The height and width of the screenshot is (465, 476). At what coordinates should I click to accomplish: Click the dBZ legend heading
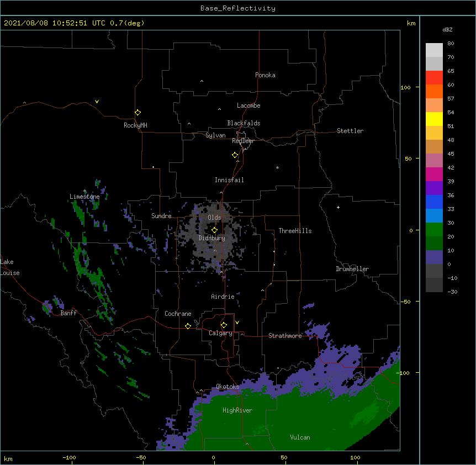click(447, 30)
